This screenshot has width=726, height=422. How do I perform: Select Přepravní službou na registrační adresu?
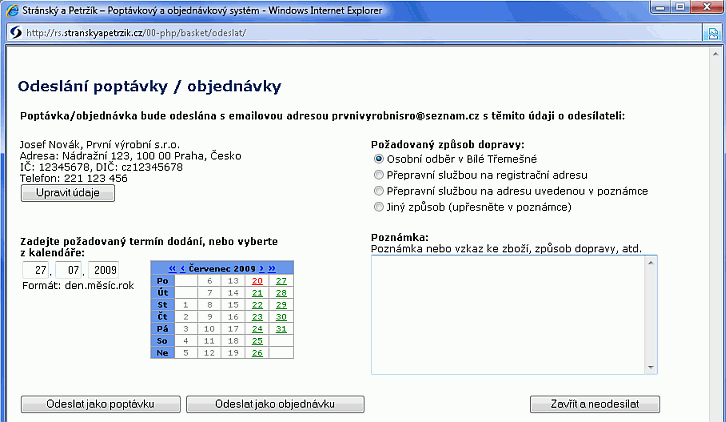(379, 175)
